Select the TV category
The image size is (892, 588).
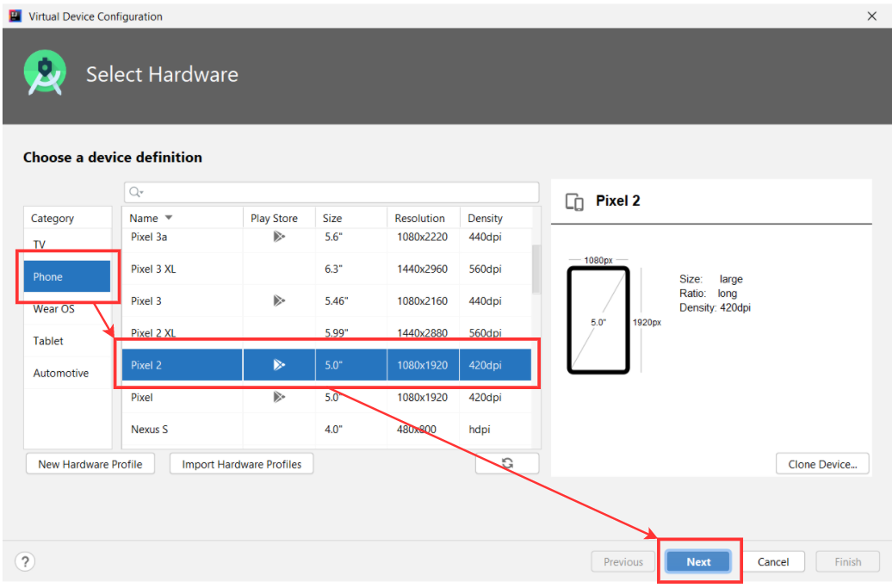click(x=68, y=244)
